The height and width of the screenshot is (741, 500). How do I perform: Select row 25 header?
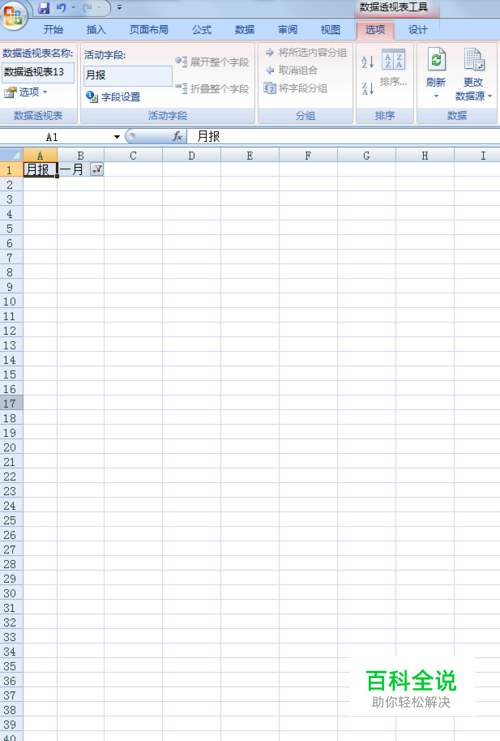pyautogui.click(x=9, y=520)
